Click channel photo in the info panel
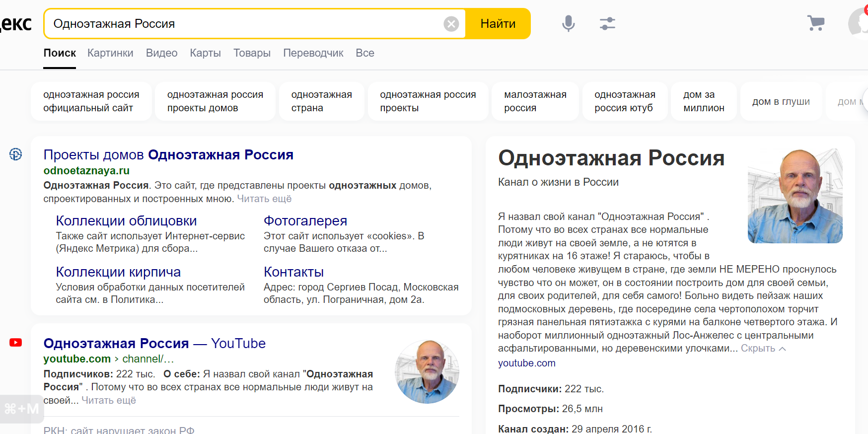 795,196
